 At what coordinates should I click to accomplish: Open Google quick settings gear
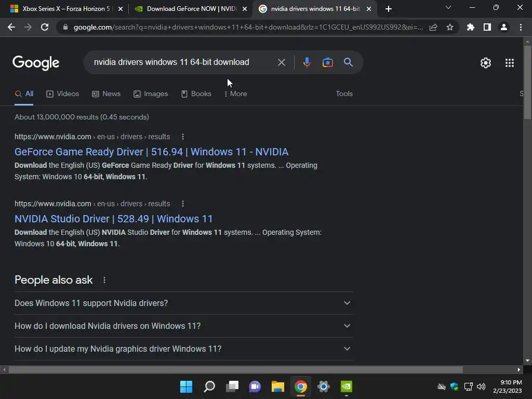(x=486, y=63)
